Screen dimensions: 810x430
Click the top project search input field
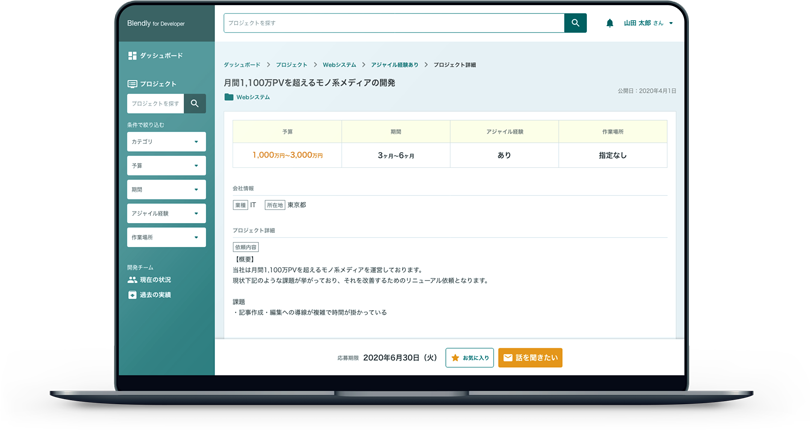click(393, 23)
